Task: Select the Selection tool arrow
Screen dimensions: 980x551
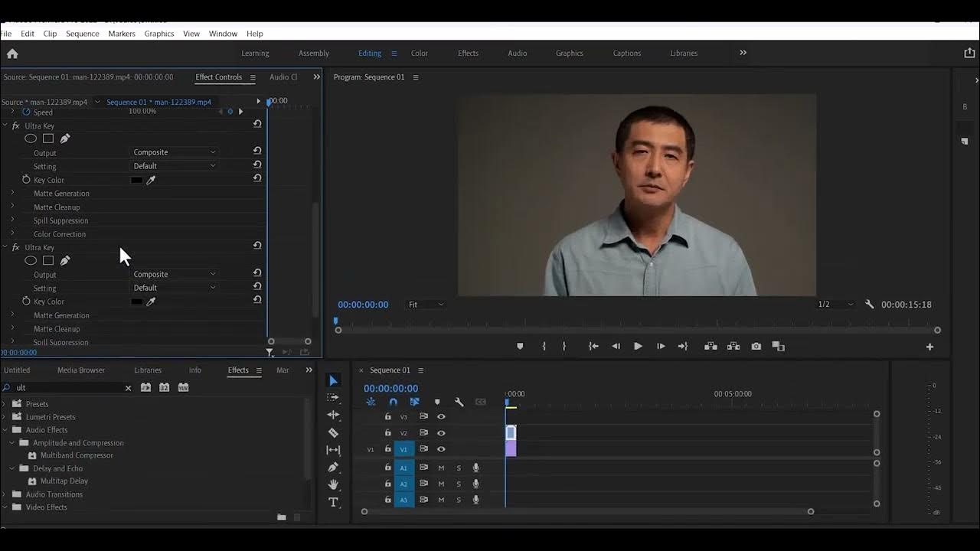Action: 333,380
